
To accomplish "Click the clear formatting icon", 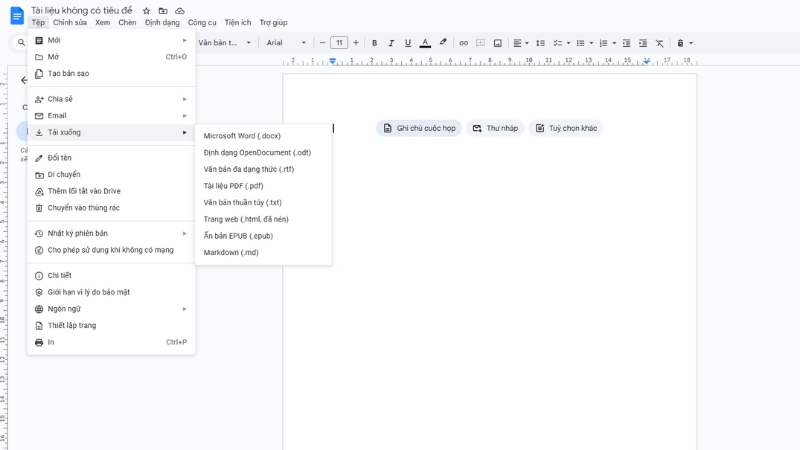I will (660, 43).
